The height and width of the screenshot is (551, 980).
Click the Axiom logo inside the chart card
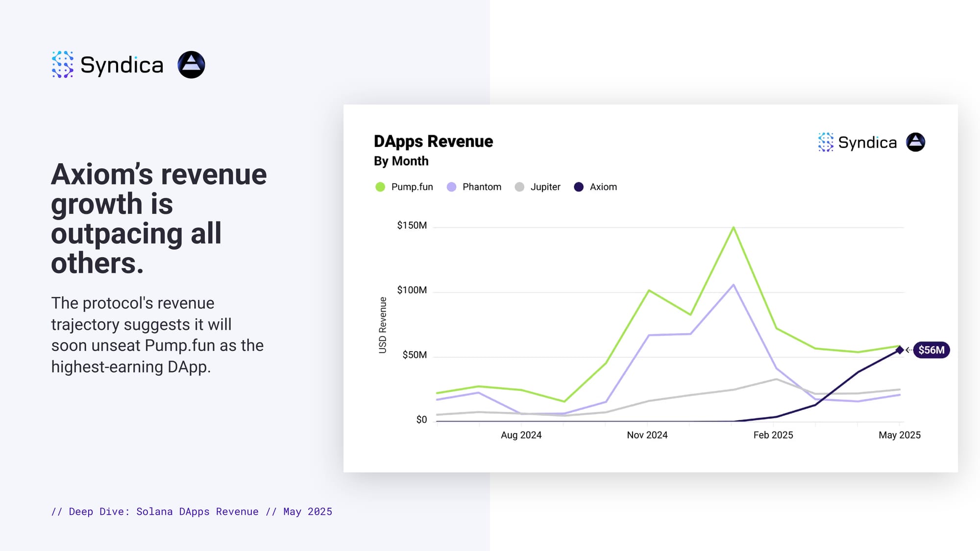[x=915, y=142]
